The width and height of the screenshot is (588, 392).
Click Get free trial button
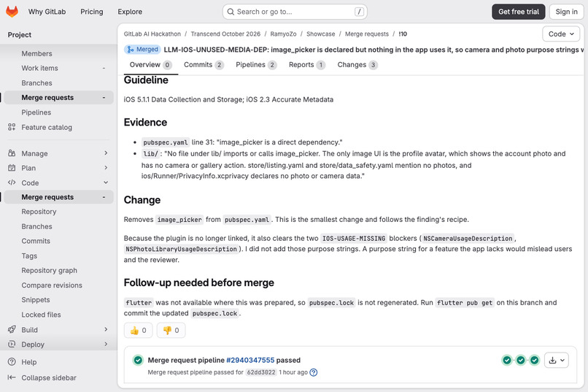click(519, 12)
